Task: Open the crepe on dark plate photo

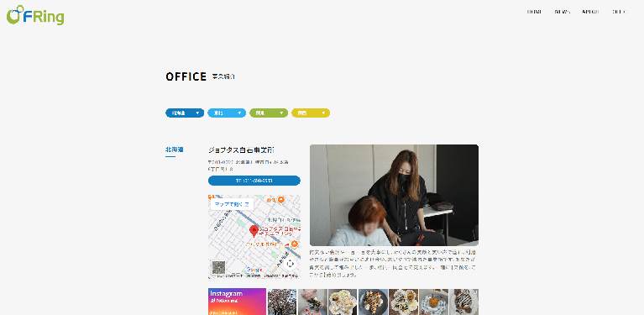Action: pos(373,302)
